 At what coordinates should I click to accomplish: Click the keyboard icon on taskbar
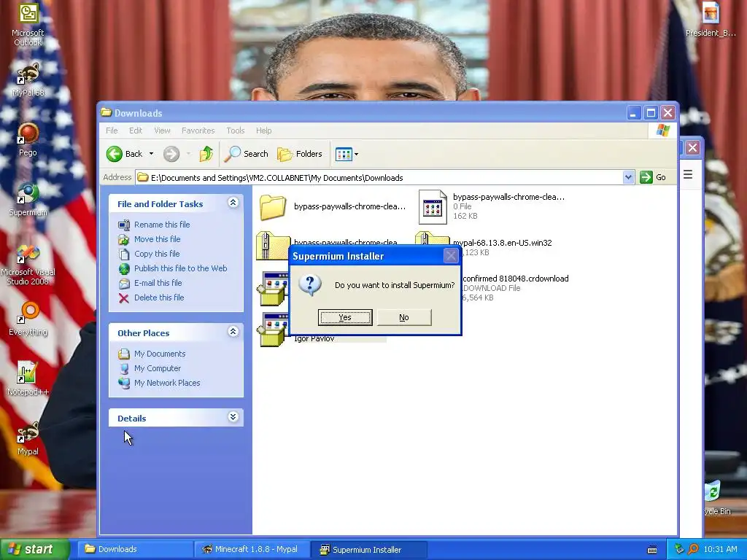coord(652,550)
